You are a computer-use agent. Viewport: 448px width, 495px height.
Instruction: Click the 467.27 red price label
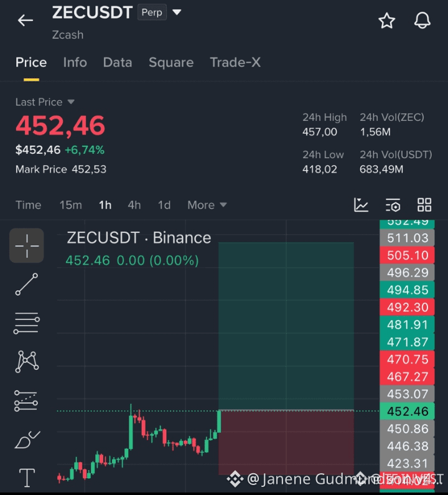tap(408, 377)
